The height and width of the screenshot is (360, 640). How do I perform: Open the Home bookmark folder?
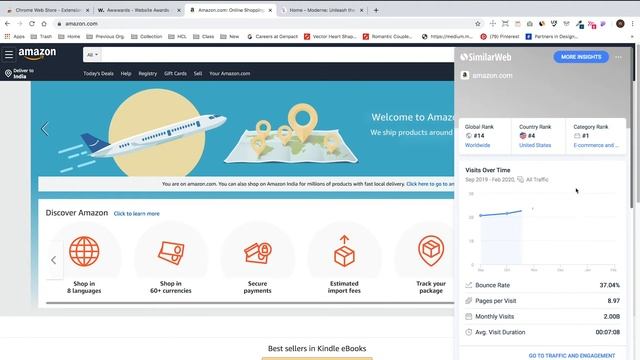[69, 37]
